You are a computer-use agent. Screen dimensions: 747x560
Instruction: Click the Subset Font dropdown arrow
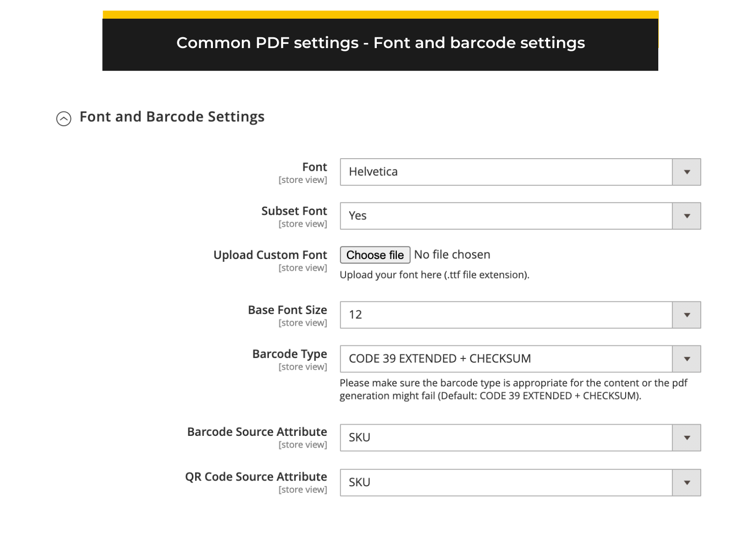pos(686,216)
